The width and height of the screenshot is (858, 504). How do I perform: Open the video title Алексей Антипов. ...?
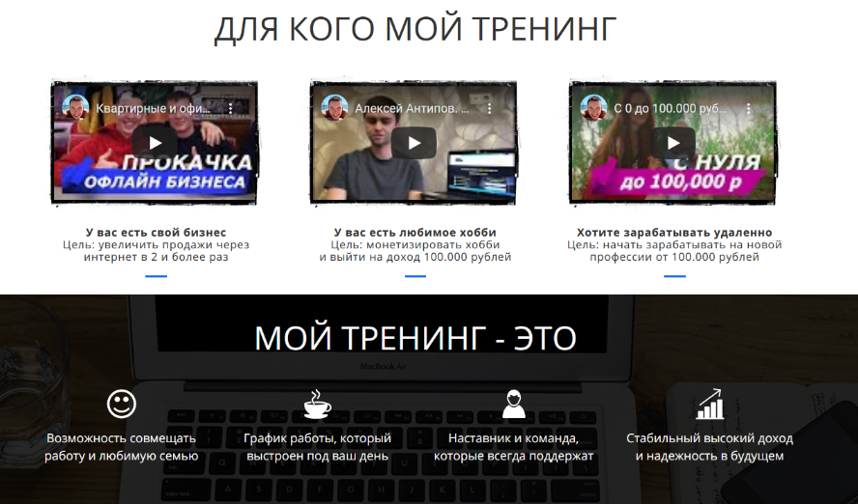tap(412, 109)
